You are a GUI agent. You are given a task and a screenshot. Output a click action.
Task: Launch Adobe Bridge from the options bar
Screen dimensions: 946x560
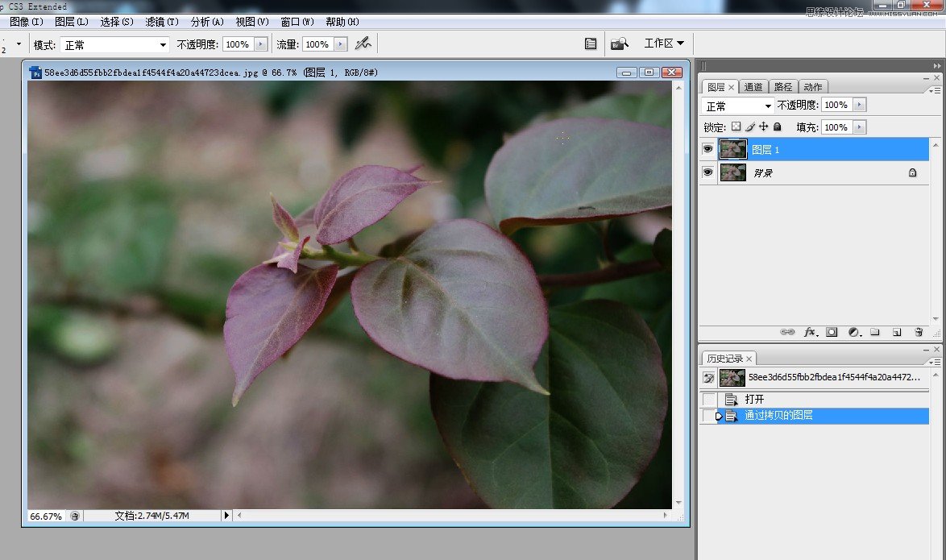[619, 44]
